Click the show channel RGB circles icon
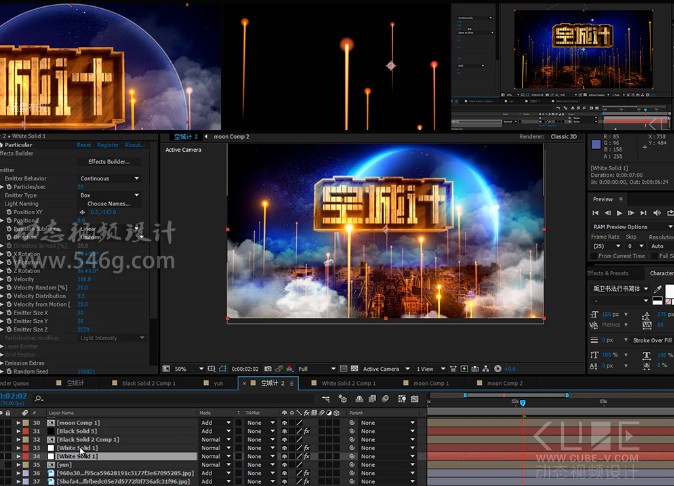The height and width of the screenshot is (486, 674). (x=289, y=369)
